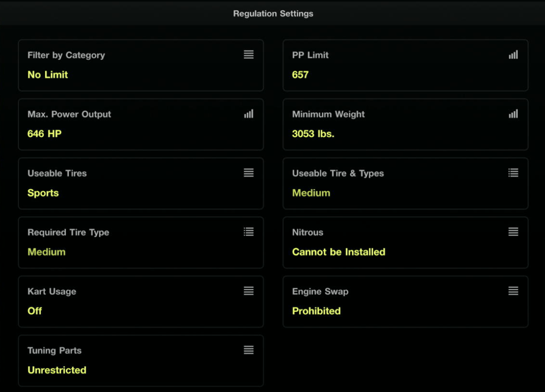Toggle Nitrous Cannot be Installed option
The width and height of the screenshot is (545, 392).
coord(406,243)
